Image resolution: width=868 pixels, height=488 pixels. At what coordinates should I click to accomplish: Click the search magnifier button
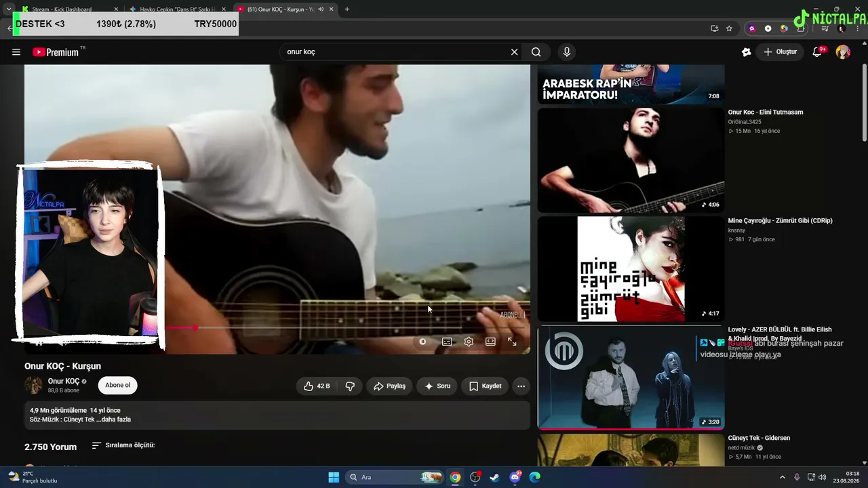point(536,52)
